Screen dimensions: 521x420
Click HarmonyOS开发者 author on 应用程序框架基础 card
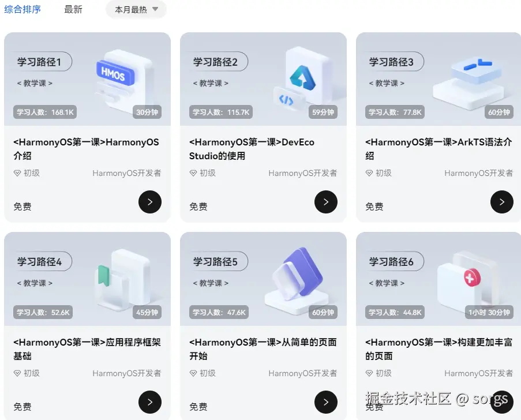click(x=126, y=373)
